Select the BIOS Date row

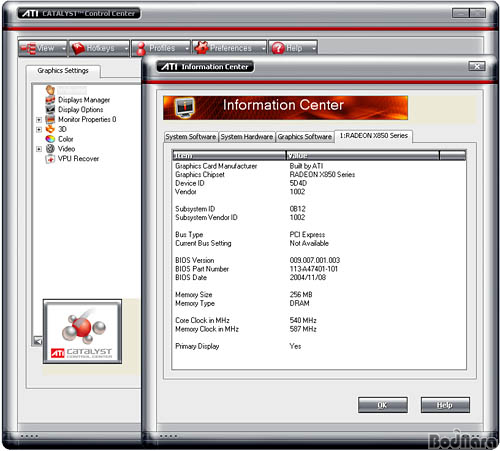319,277
